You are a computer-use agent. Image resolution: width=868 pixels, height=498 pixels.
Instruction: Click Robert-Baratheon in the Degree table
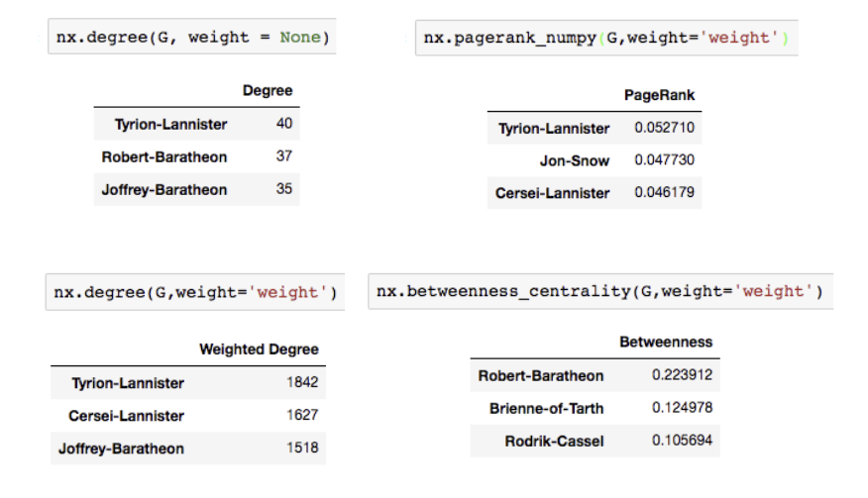point(163,156)
